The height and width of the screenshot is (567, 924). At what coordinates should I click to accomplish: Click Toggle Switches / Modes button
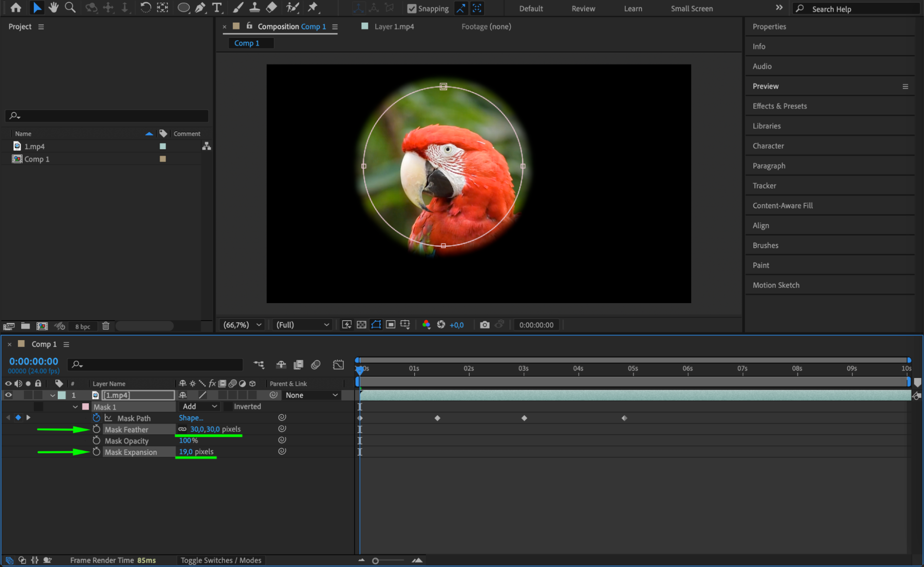(x=221, y=560)
